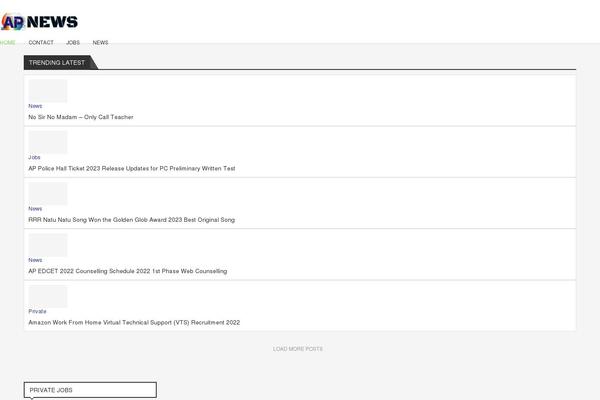Open thumbnail for AP EDCET 2022 Counselling post
This screenshot has width=600, height=400.
48,245
